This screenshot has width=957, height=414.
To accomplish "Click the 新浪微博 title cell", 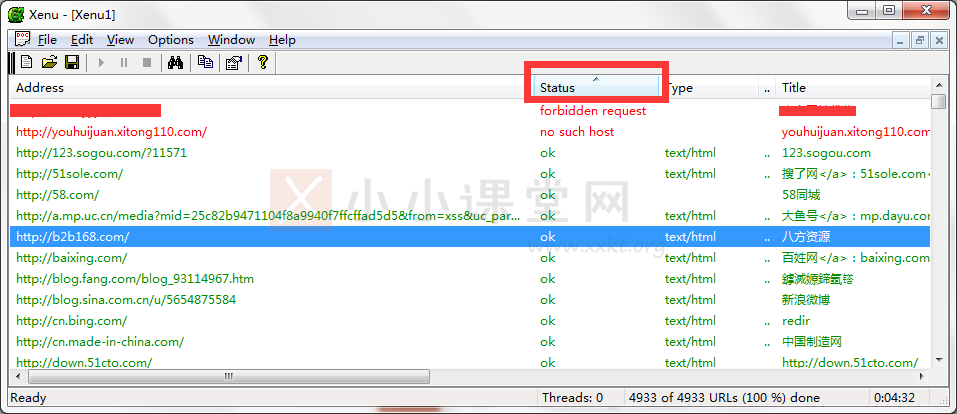I will click(806, 300).
